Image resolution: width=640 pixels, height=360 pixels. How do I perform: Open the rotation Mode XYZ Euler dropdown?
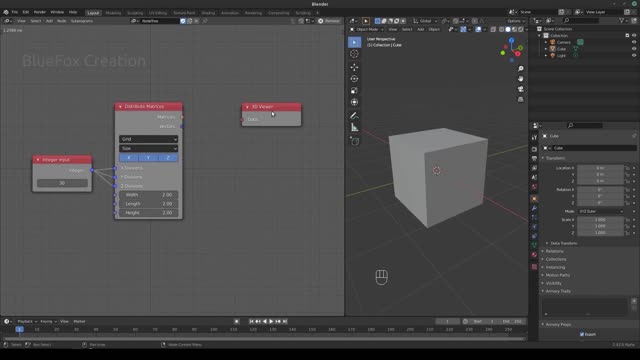(x=600, y=211)
